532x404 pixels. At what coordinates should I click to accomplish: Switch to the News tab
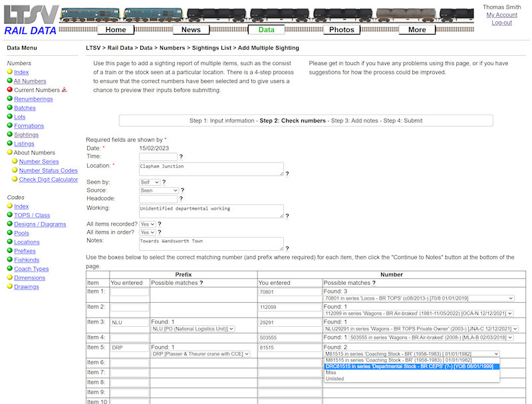coord(192,29)
